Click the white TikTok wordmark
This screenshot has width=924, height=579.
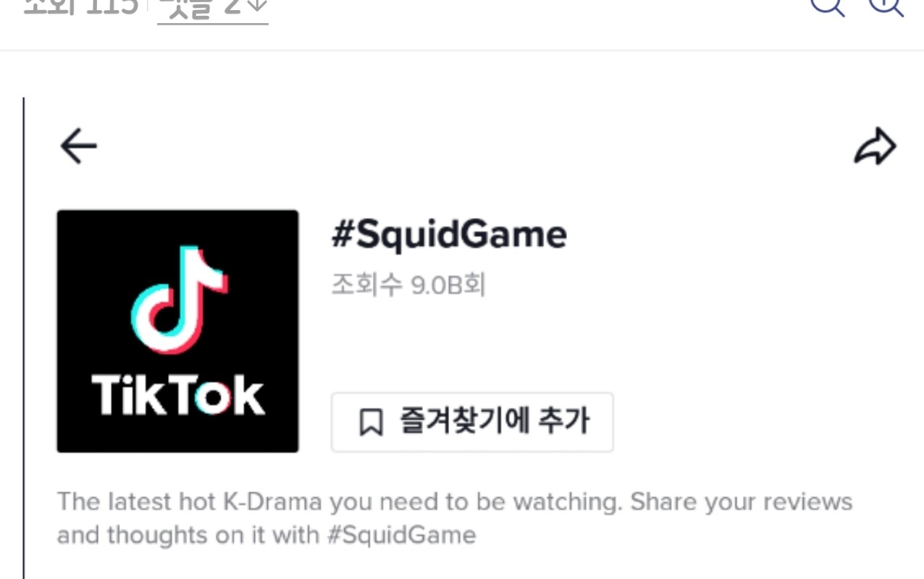pyautogui.click(x=178, y=395)
